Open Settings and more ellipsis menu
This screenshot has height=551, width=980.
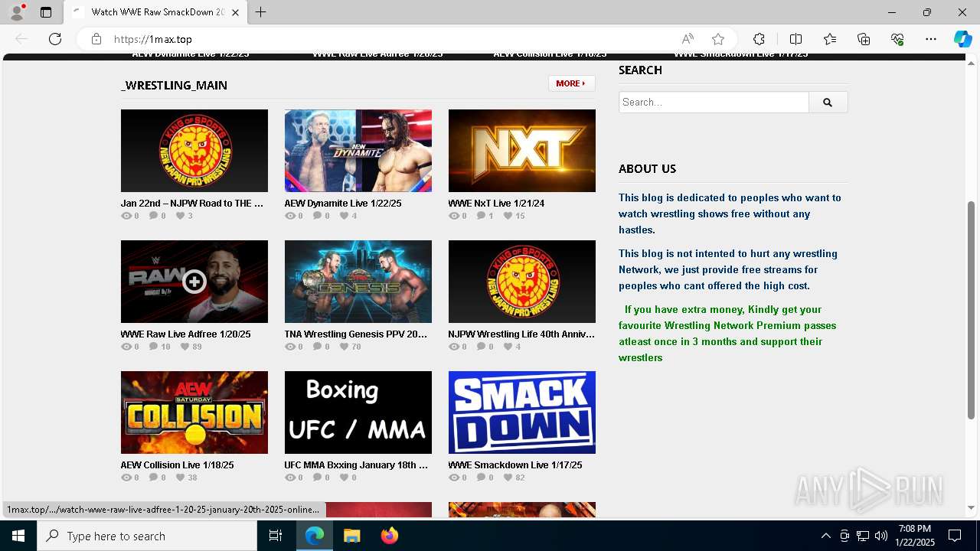[x=931, y=39]
